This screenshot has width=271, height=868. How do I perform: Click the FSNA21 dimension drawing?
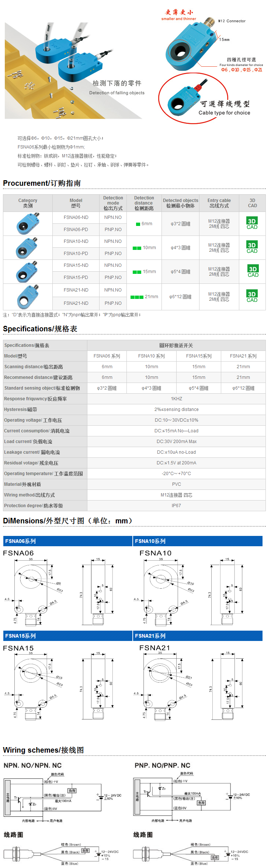coord(189,683)
